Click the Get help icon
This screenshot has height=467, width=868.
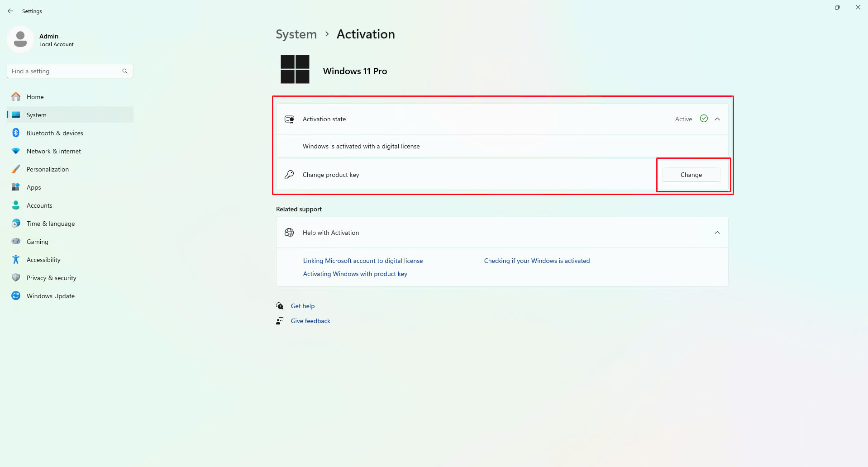(x=280, y=306)
